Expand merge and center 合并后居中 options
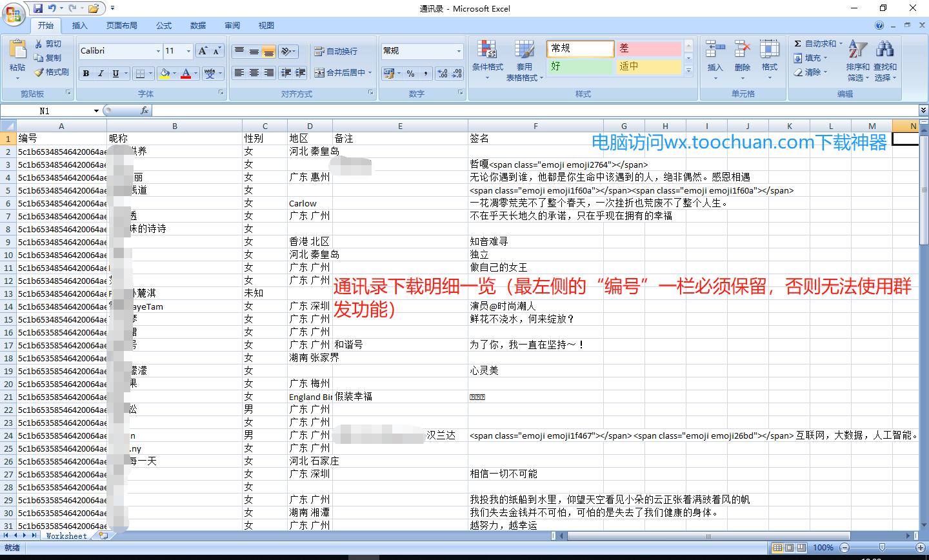 pos(370,73)
